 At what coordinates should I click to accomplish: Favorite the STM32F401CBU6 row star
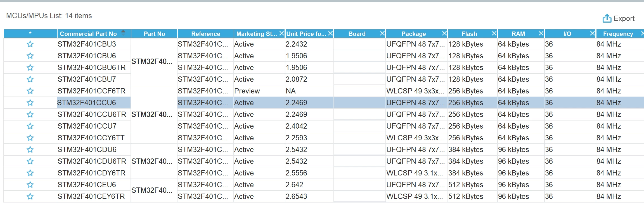(x=30, y=56)
